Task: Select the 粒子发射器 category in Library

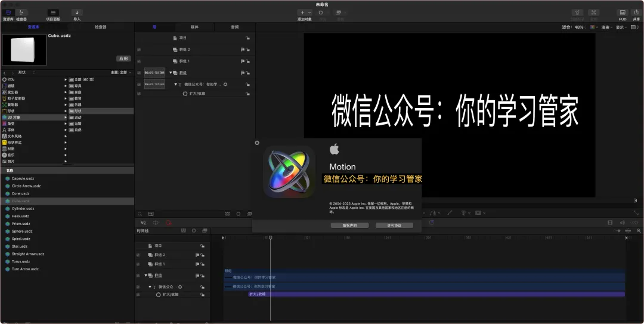Action: [33, 98]
